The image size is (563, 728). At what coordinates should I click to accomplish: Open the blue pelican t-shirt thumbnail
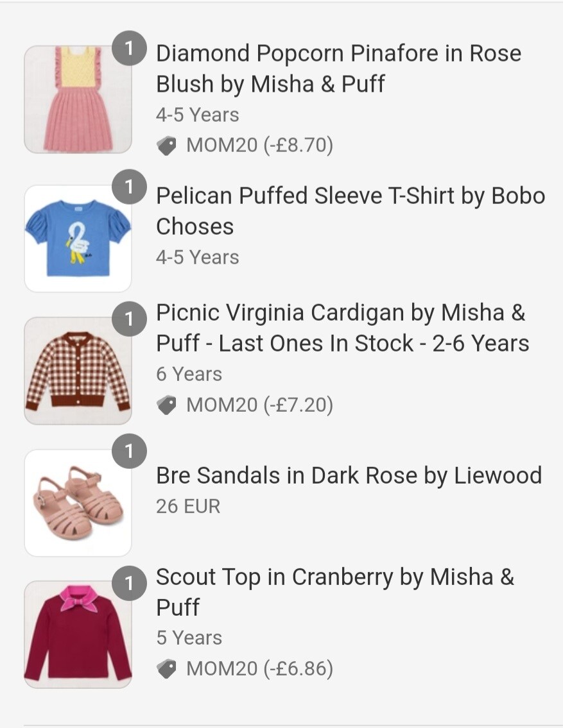(78, 239)
